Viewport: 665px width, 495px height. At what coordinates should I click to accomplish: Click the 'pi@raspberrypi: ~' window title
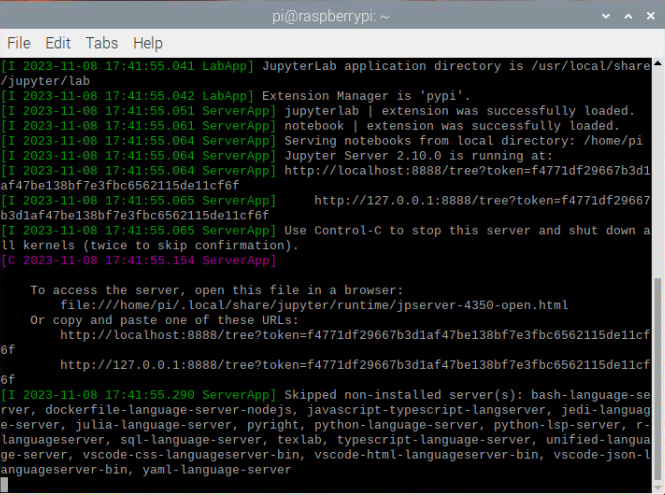pyautogui.click(x=331, y=17)
